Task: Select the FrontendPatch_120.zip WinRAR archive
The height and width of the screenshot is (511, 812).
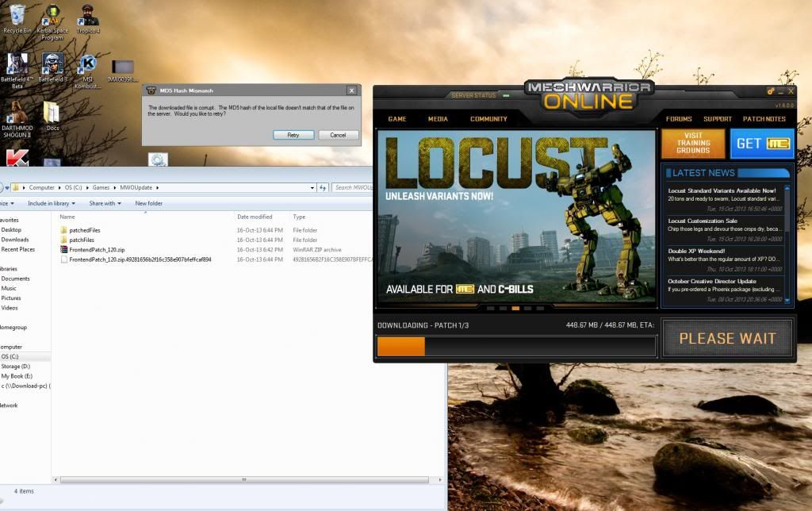Action: pos(97,249)
